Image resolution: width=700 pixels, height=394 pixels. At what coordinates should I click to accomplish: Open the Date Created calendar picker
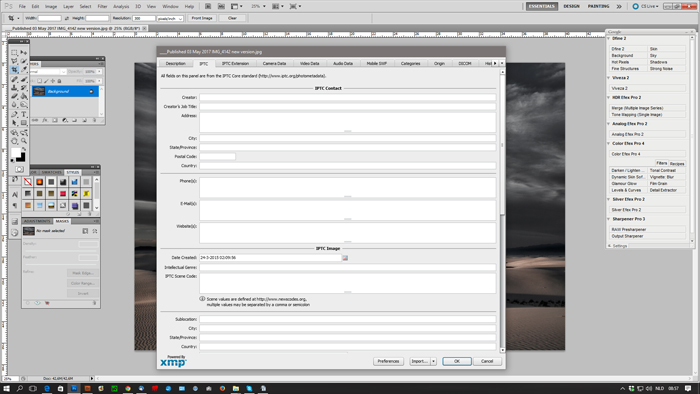tap(345, 258)
